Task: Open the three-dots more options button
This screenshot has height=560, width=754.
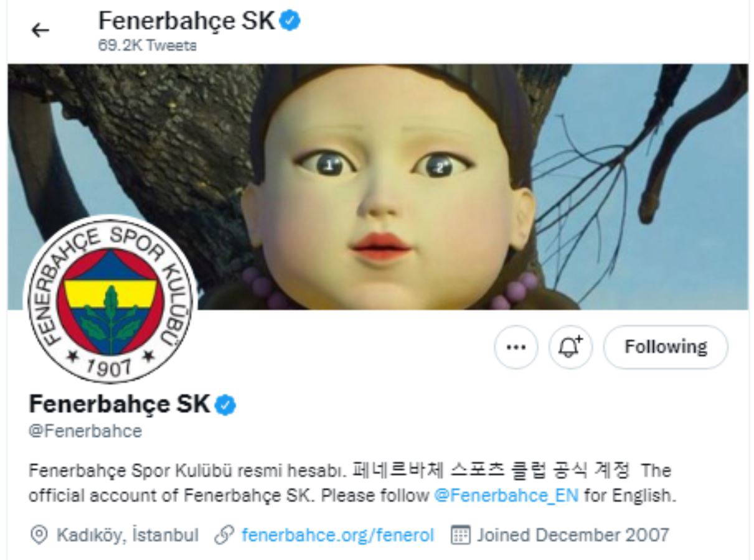Action: click(x=516, y=347)
